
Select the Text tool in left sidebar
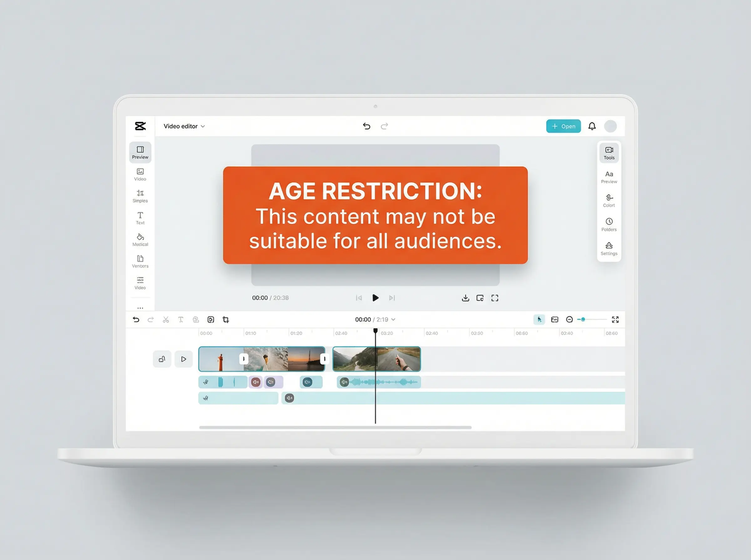point(140,218)
